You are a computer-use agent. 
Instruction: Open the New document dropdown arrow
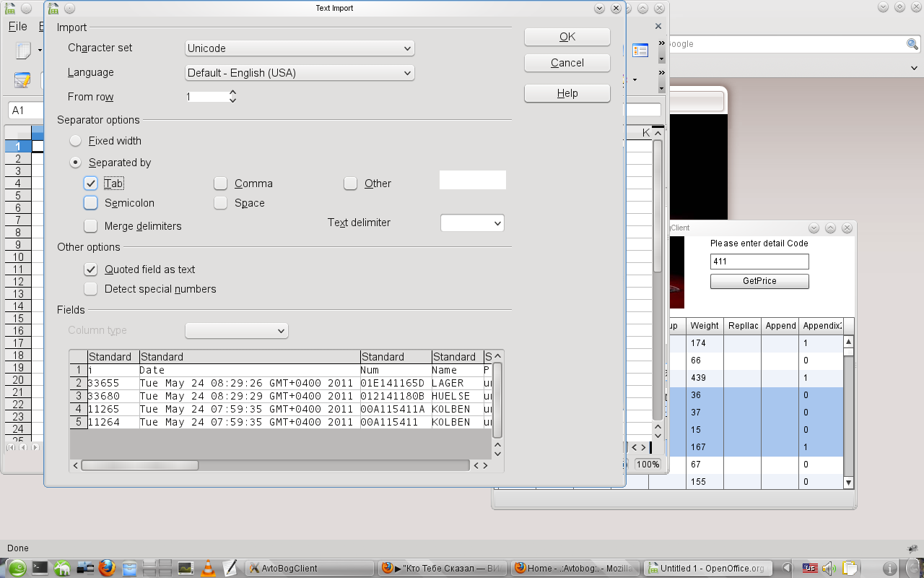pos(40,51)
